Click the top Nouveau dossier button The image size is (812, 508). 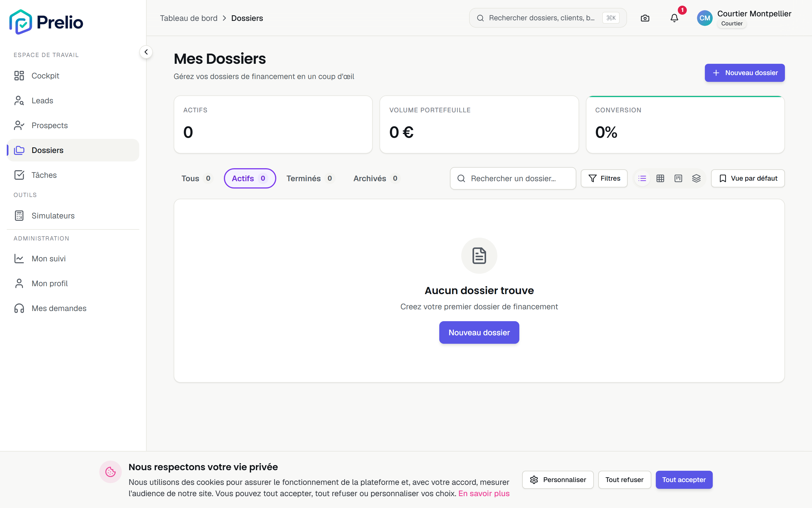pos(745,73)
